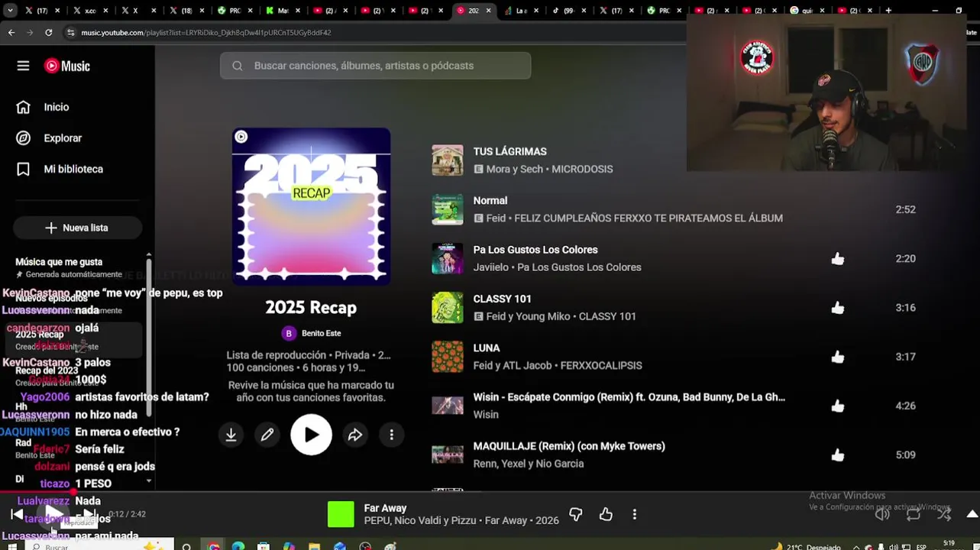Select the CLASSY 101 song title
The width and height of the screenshot is (980, 550).
pos(502,299)
